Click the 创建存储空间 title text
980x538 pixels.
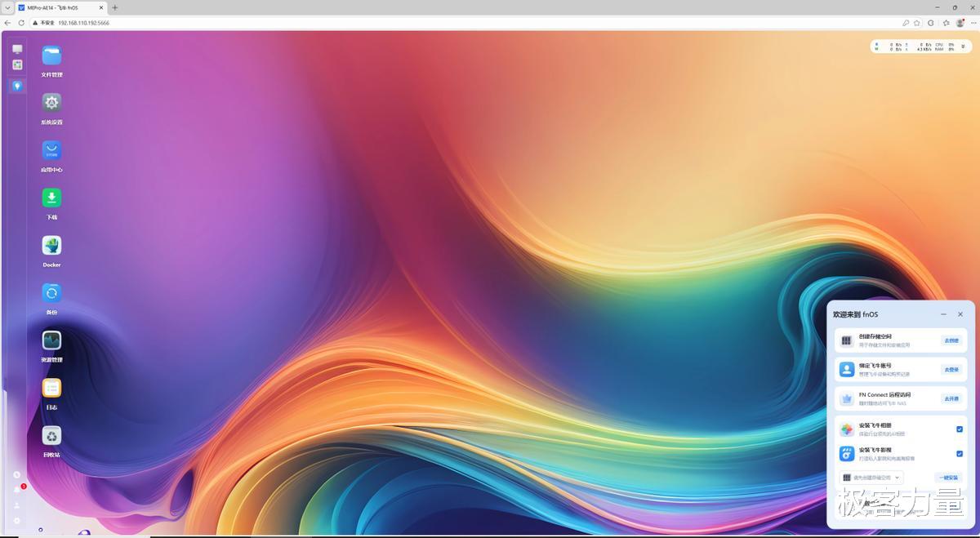pyautogui.click(x=875, y=336)
